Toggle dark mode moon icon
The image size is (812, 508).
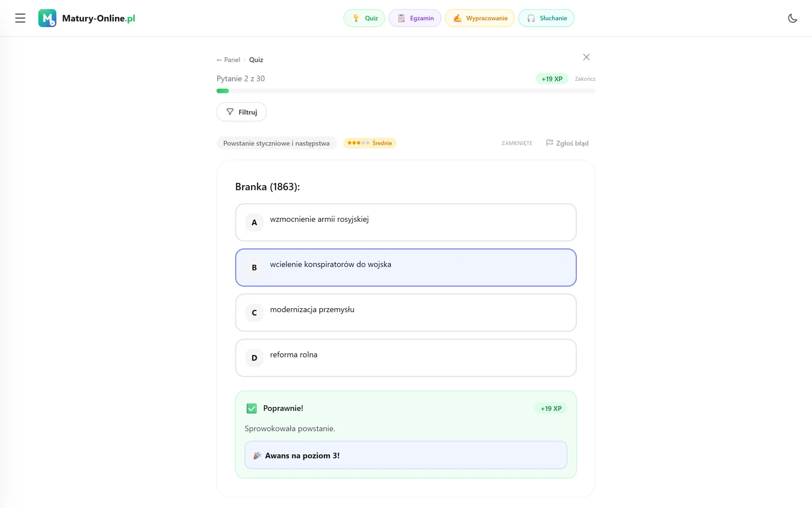coord(792,18)
